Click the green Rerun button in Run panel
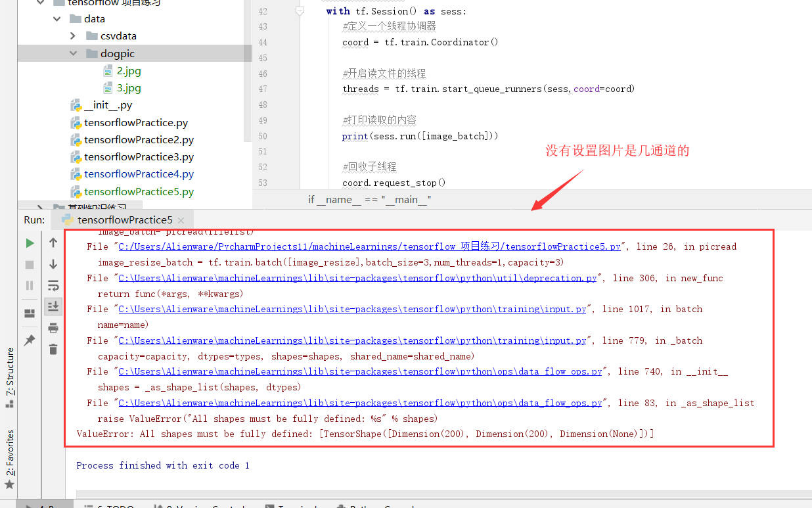Viewport: 812px width, 508px height. tap(30, 243)
